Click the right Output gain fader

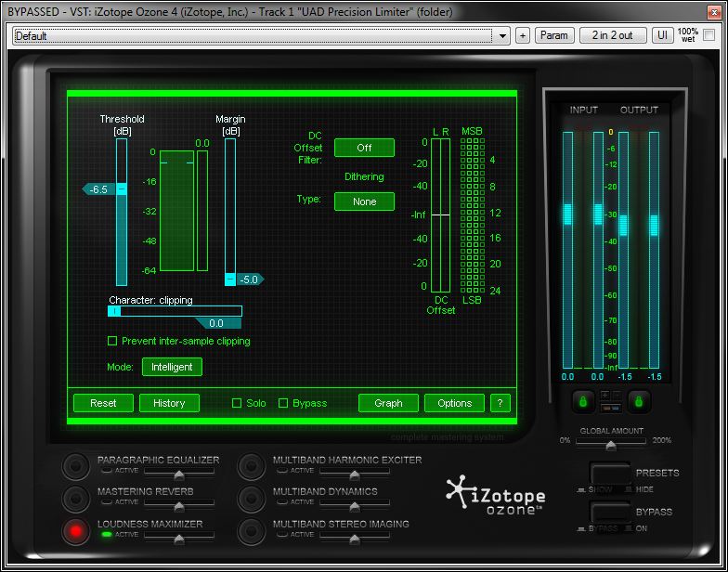654,225
